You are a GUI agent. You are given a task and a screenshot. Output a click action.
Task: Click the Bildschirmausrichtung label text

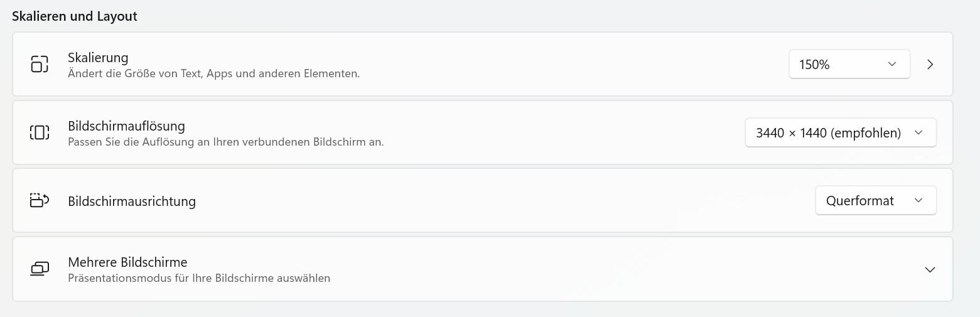tap(132, 201)
